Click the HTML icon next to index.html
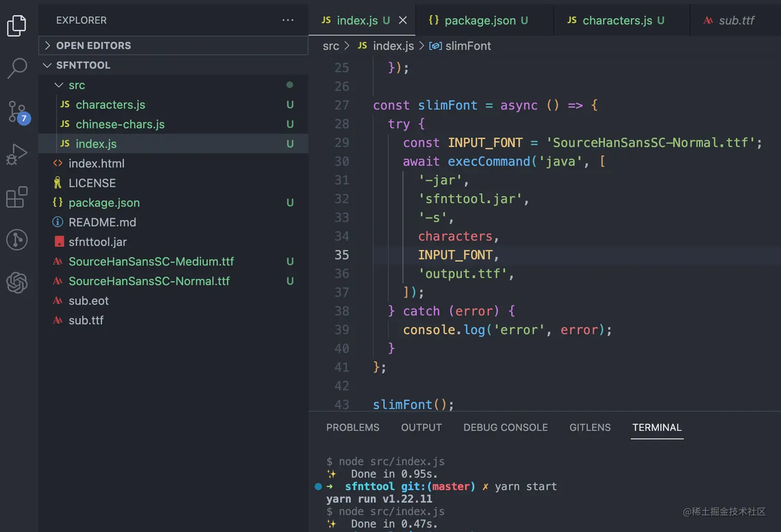The image size is (781, 532). [x=58, y=163]
